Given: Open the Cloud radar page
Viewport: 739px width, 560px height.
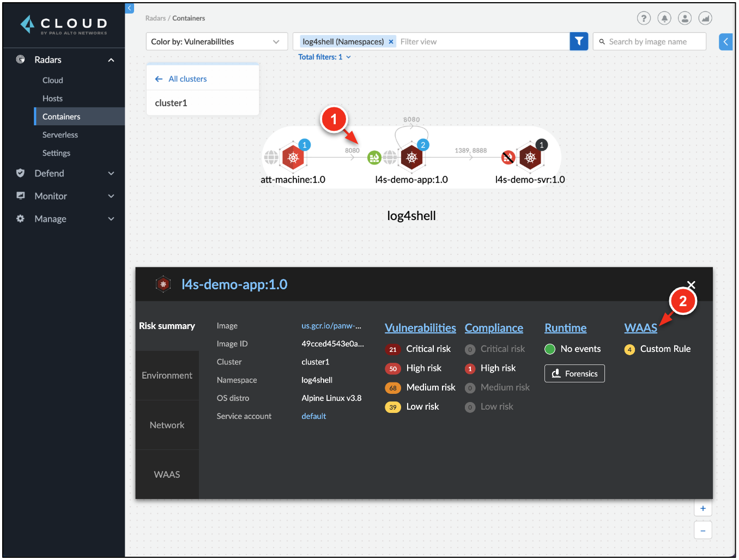Looking at the screenshot, I should [x=53, y=80].
